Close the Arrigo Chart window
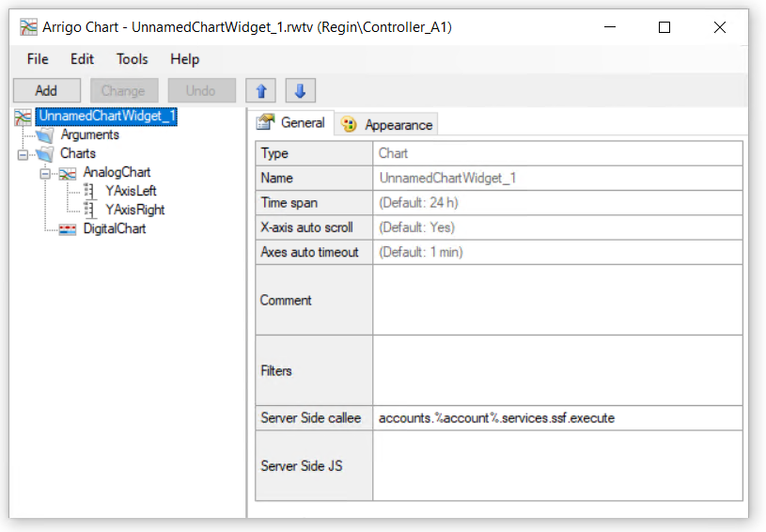The height and width of the screenshot is (532, 766). tap(720, 27)
